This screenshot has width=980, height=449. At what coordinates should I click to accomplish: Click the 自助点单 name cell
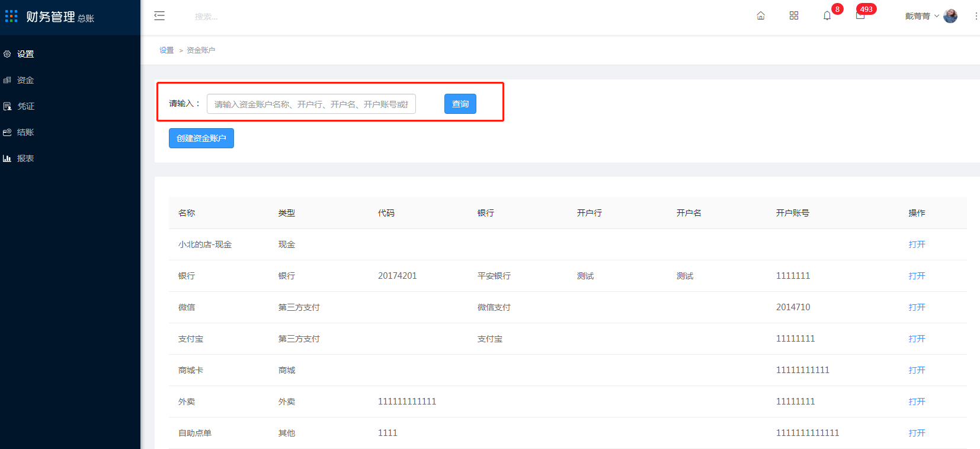[x=195, y=433]
